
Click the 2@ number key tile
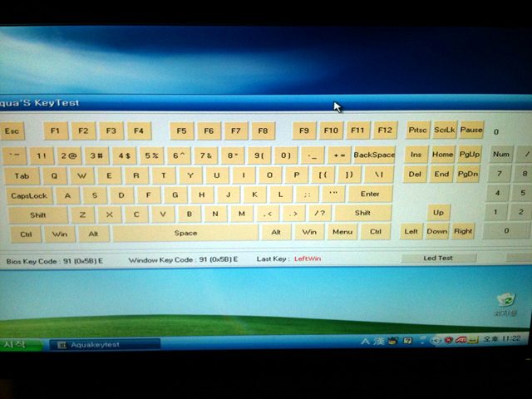69,156
